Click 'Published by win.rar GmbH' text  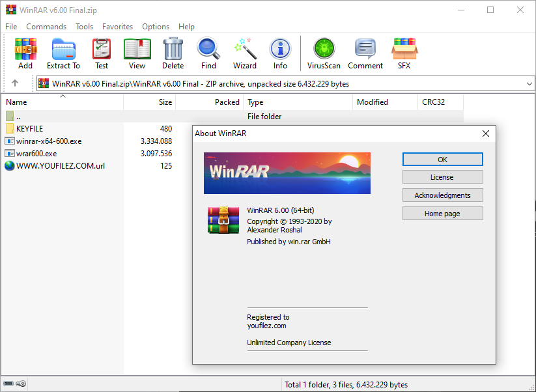click(289, 242)
